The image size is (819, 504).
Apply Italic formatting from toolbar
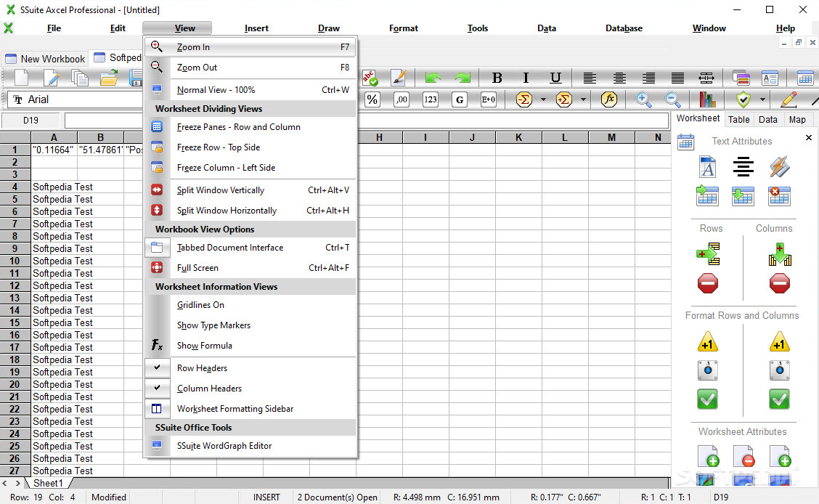click(526, 78)
